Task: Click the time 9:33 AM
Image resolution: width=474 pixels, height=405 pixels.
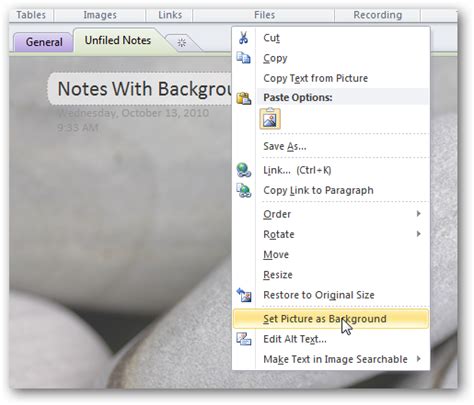Action: tap(78, 128)
